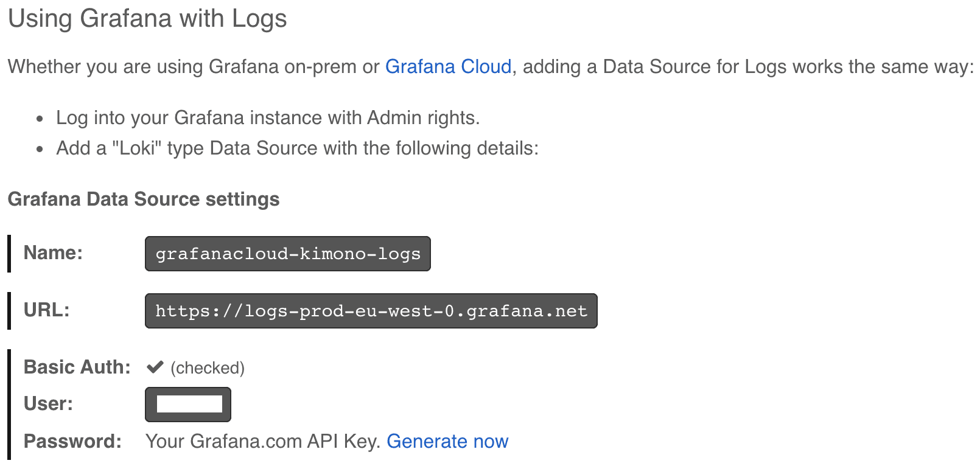Click the Basic Auth checkmark icon
This screenshot has width=980, height=466.
tap(155, 367)
